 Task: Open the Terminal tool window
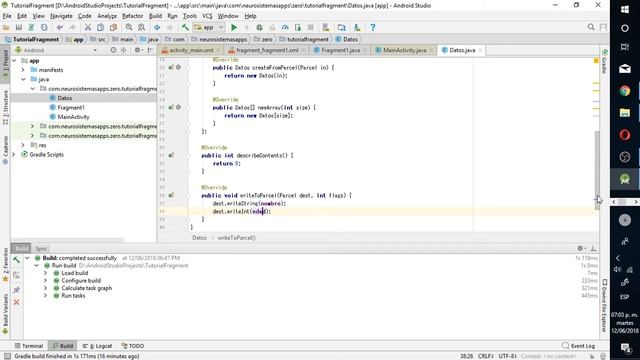click(29, 346)
